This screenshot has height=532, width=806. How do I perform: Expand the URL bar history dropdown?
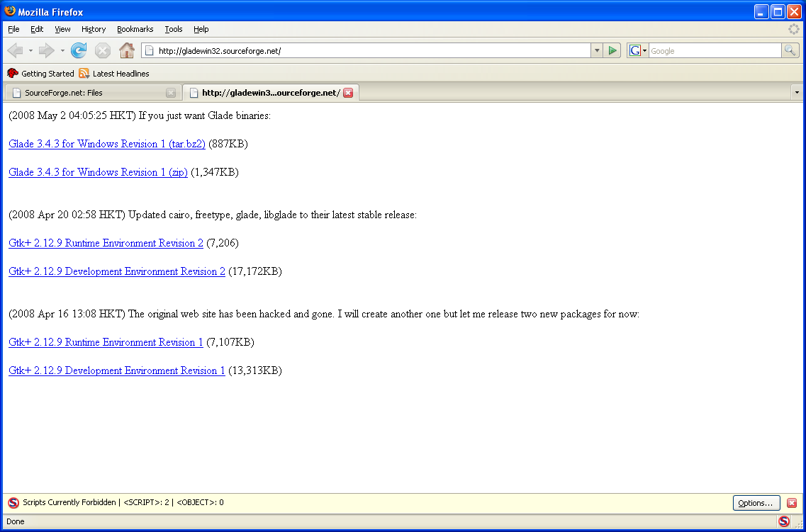point(597,50)
